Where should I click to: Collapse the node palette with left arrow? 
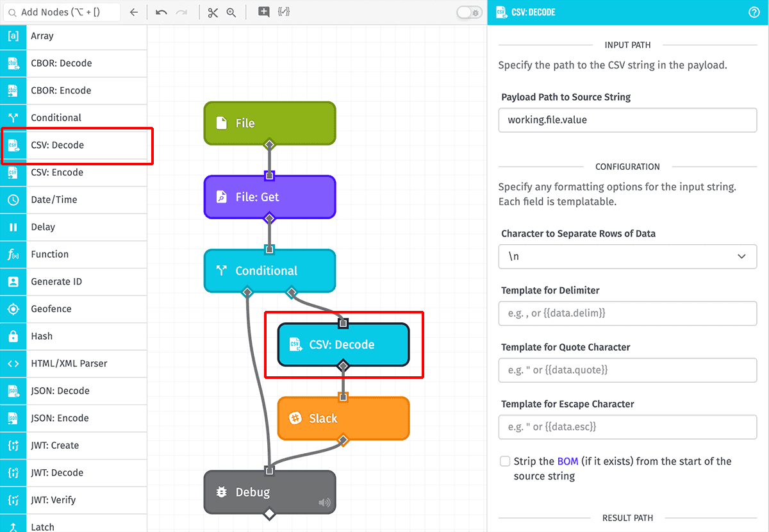(x=133, y=12)
